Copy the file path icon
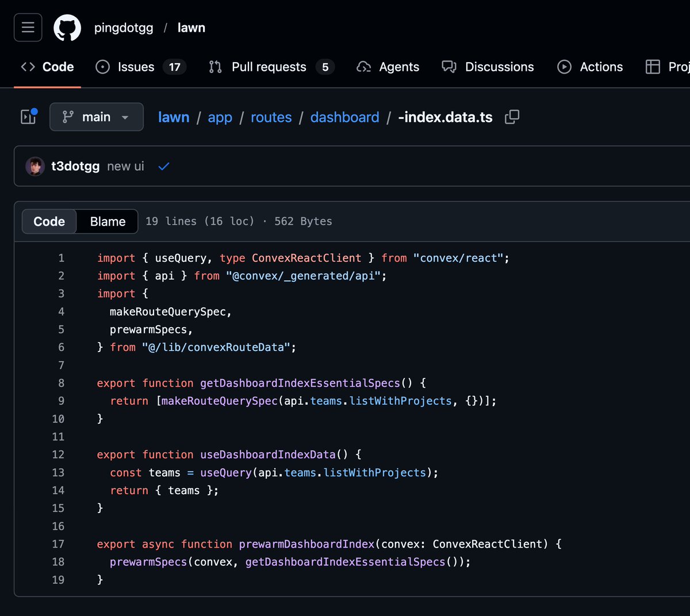Image resolution: width=690 pixels, height=616 pixels. tap(512, 117)
